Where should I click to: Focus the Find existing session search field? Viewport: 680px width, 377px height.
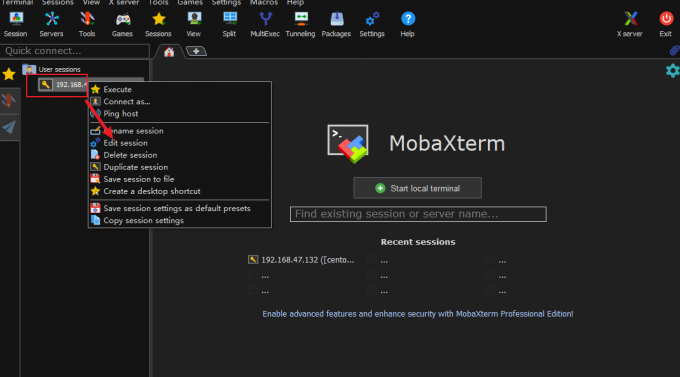coord(418,214)
